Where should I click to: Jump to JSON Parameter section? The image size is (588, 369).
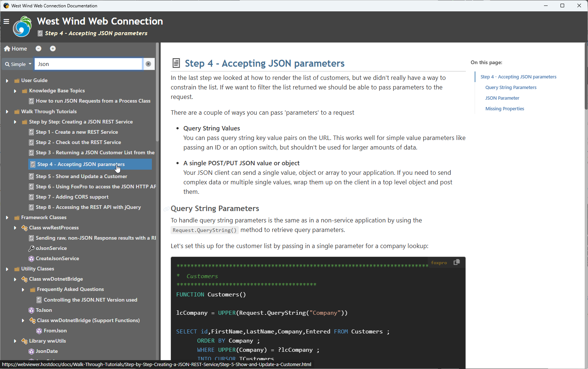[502, 98]
